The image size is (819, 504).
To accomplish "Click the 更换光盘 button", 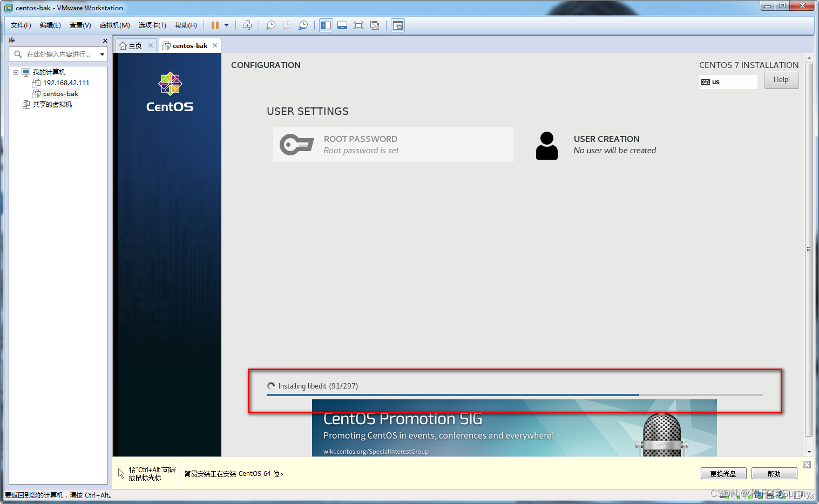I will pos(723,474).
